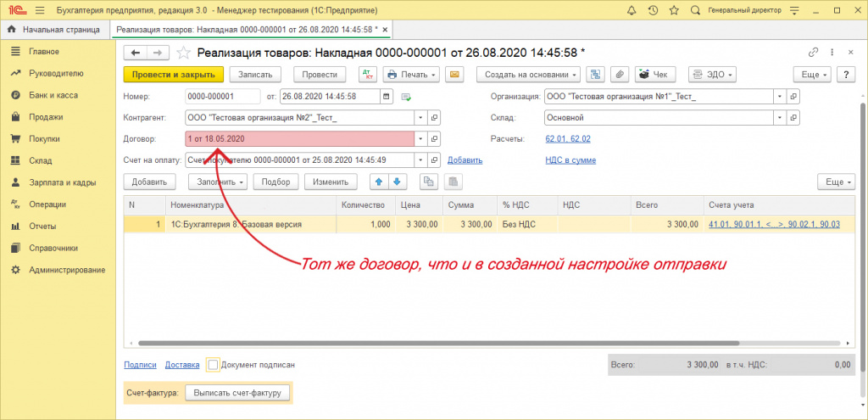
Task: Copy link to document icon
Action: [814, 52]
